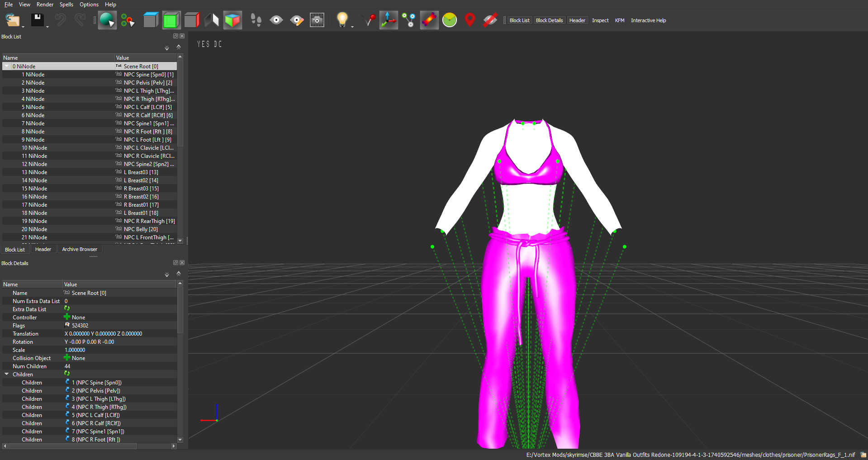The width and height of the screenshot is (868, 460).
Task: Click the Block List vertical scrollbar down arrow
Action: pos(180,241)
